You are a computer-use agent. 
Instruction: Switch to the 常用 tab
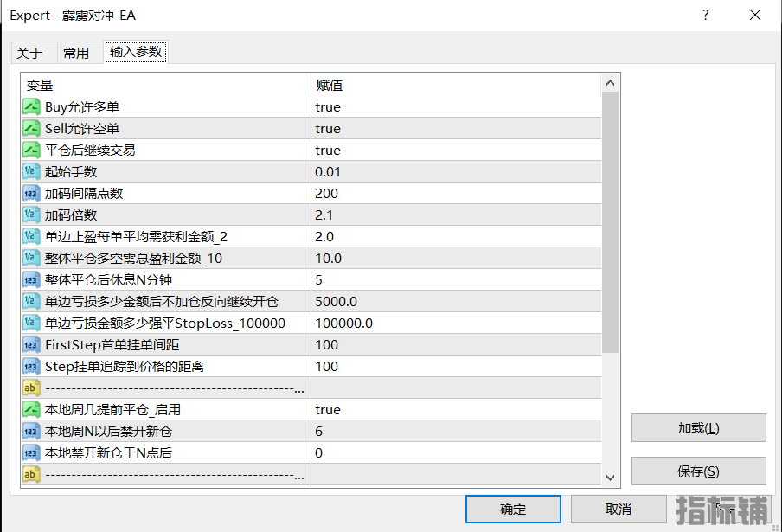76,52
